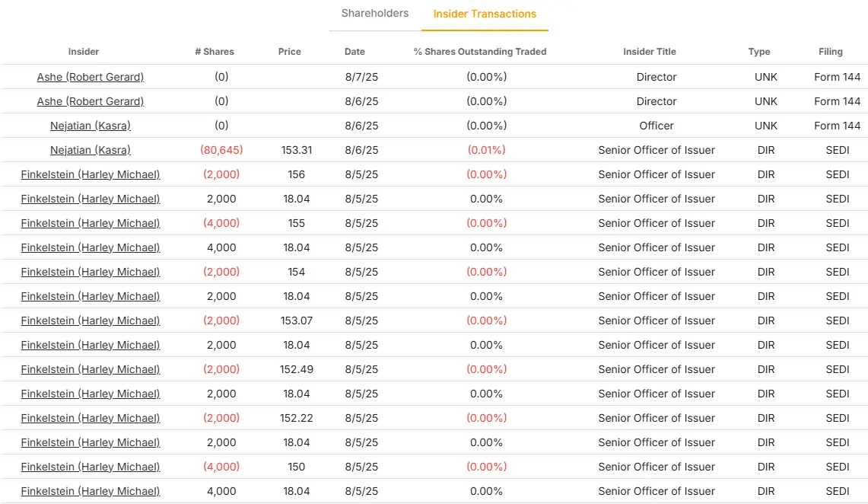The height and width of the screenshot is (504, 868).
Task: Sort by % Shares Outstanding Traded column
Action: coord(480,51)
